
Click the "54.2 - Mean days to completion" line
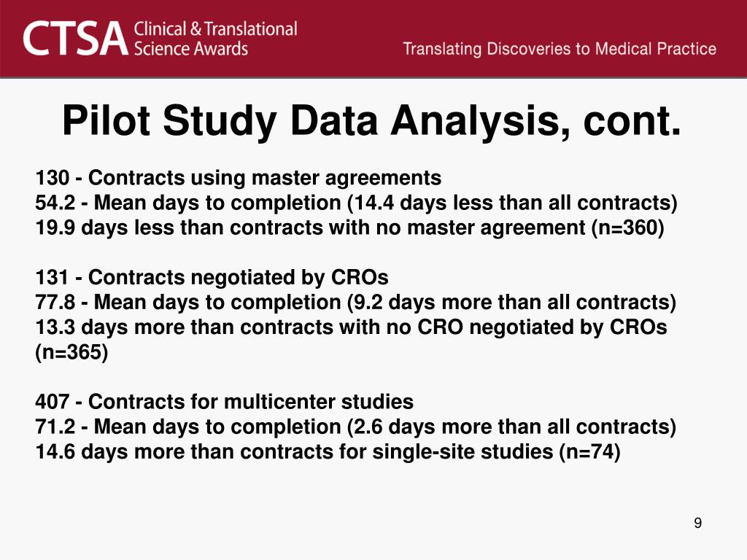click(x=356, y=203)
